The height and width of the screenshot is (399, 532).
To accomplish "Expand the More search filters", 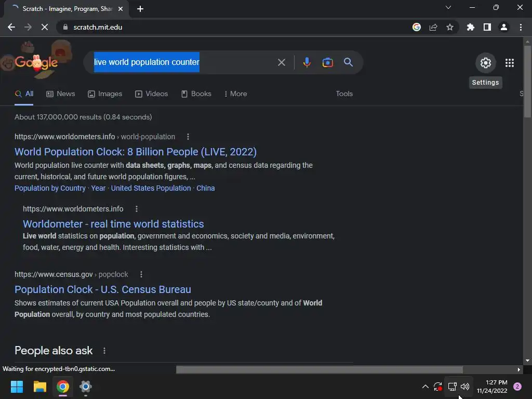I will [x=235, y=94].
